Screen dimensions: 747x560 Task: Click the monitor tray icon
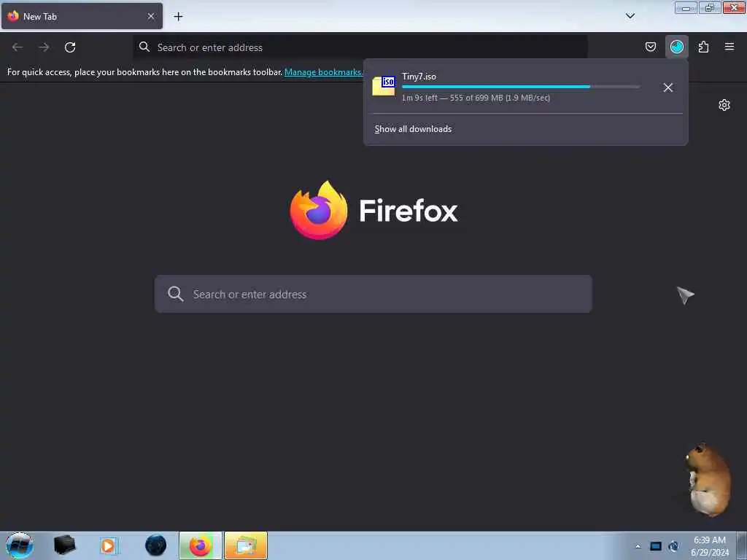coord(656,546)
